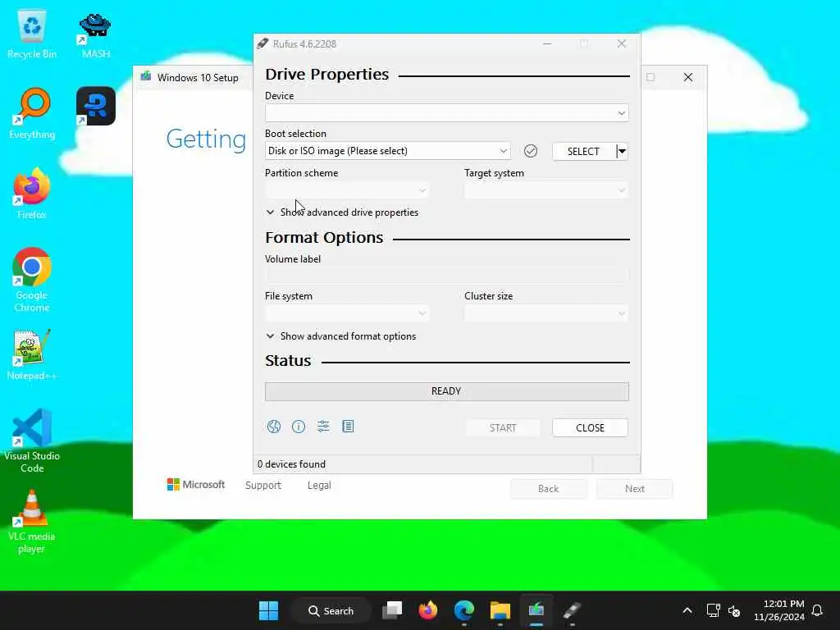Image resolution: width=840 pixels, height=630 pixels.
Task: Click the READY status progress bar
Action: 447,391
